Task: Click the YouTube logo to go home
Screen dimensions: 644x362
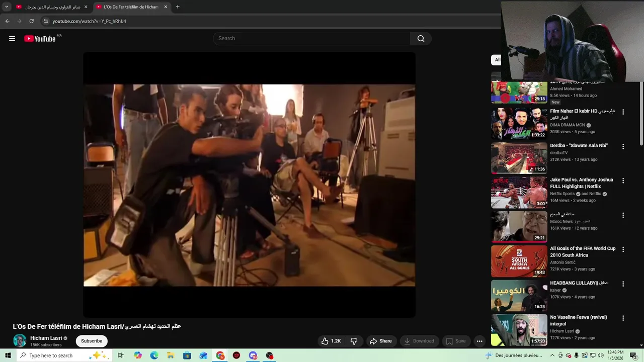Action: 40,39
